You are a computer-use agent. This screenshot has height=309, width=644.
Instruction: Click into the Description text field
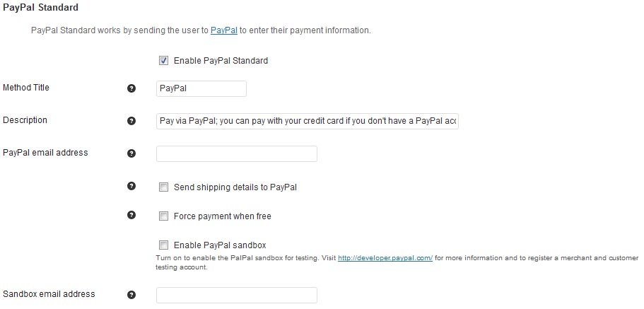308,121
